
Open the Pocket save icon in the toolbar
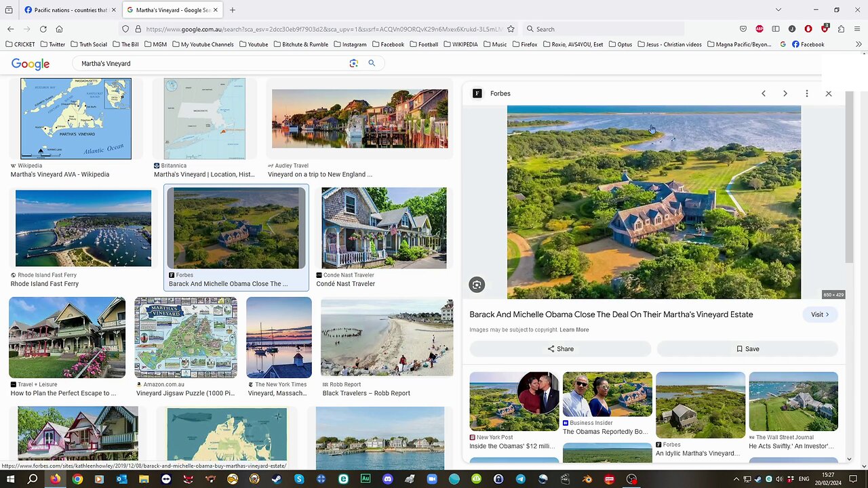pyautogui.click(x=743, y=29)
